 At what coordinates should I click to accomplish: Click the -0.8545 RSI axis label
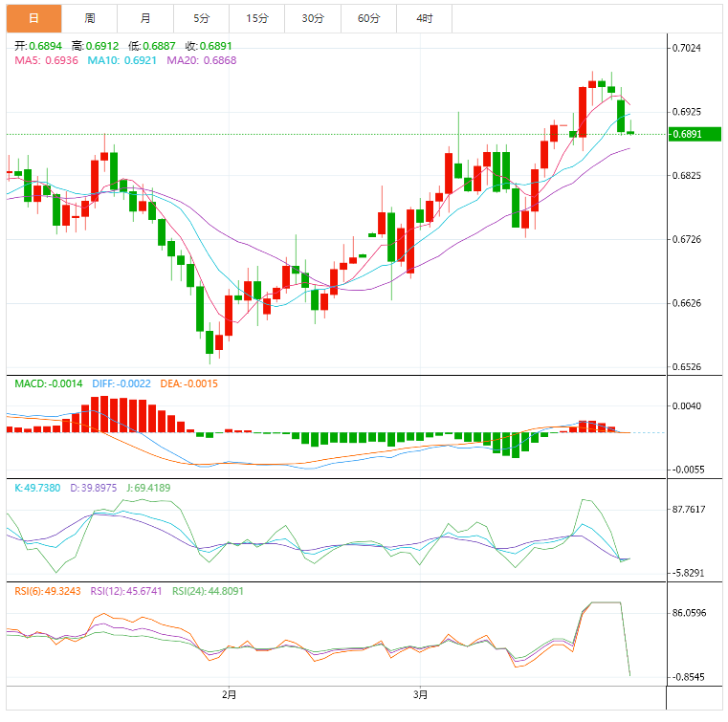click(x=688, y=677)
